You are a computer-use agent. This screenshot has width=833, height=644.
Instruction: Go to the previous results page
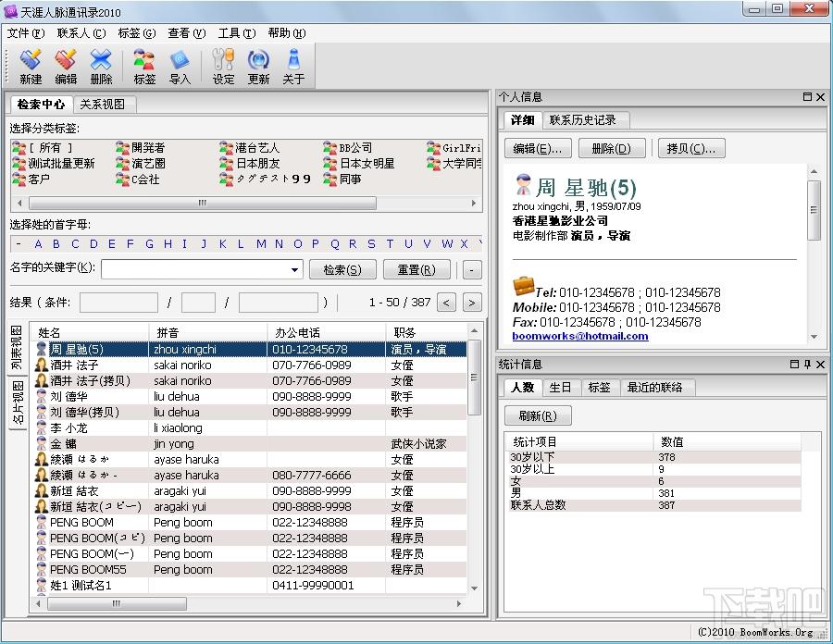[446, 303]
